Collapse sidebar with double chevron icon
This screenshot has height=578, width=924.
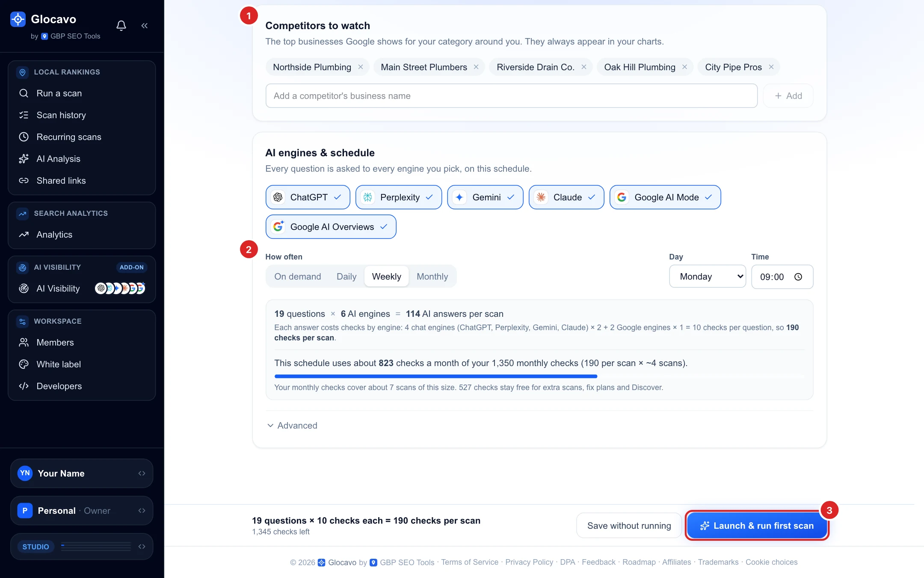[144, 26]
